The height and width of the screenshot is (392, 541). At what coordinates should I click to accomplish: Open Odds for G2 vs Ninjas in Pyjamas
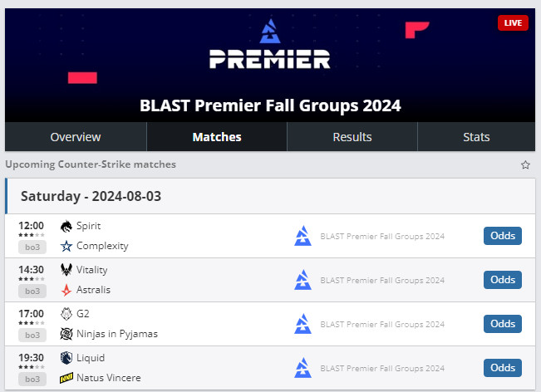(503, 324)
